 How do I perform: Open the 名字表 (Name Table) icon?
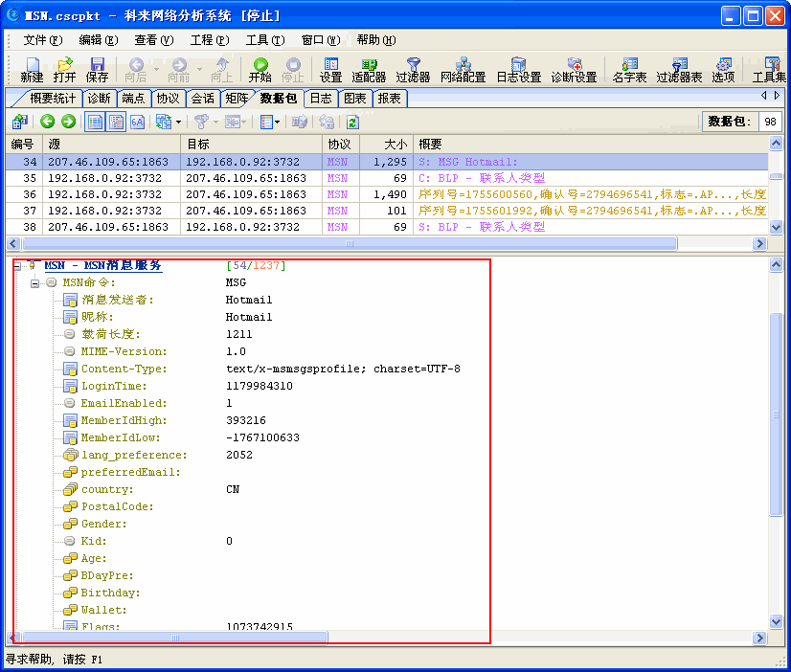tap(629, 70)
